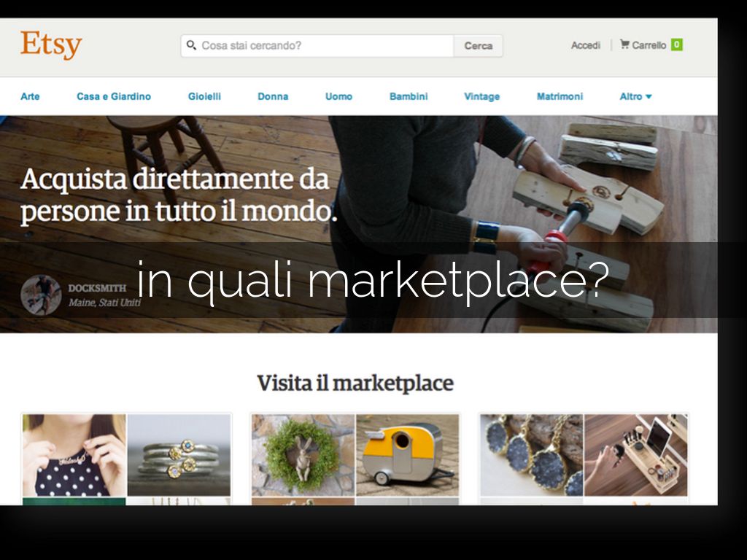Open the Casa e Giardino category
The image size is (747, 560).
(114, 97)
